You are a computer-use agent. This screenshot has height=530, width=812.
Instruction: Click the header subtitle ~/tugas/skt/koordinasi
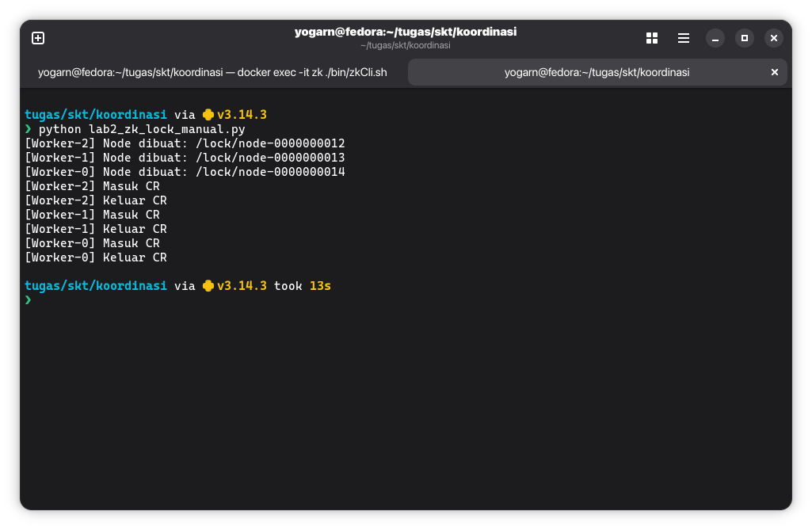click(x=406, y=46)
